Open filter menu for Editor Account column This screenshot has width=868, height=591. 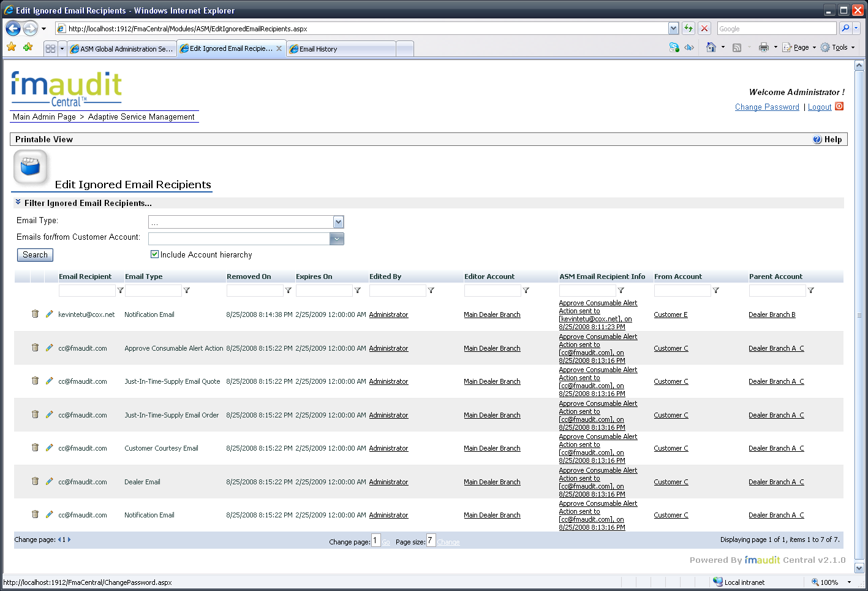[526, 291]
